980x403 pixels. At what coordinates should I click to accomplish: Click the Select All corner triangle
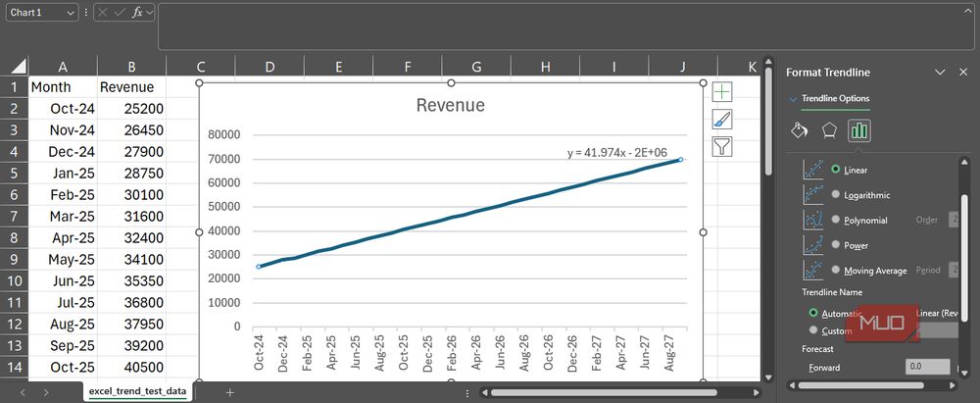click(x=19, y=67)
